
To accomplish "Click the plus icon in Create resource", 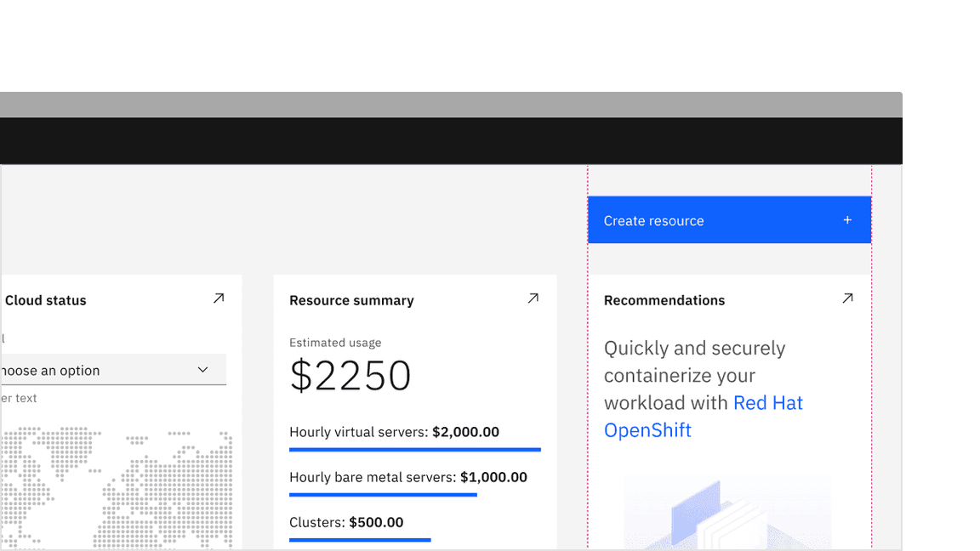I will tap(847, 220).
